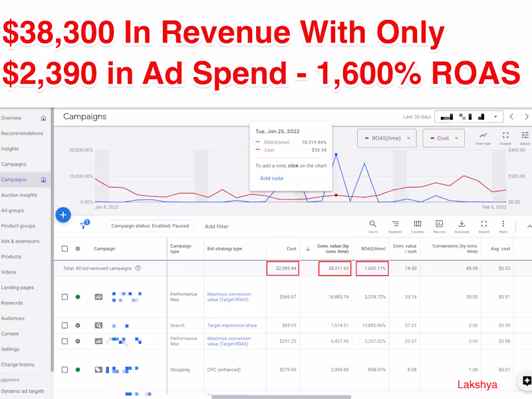This screenshot has width=532, height=399.
Task: Open the Segment icon
Action: (x=395, y=224)
